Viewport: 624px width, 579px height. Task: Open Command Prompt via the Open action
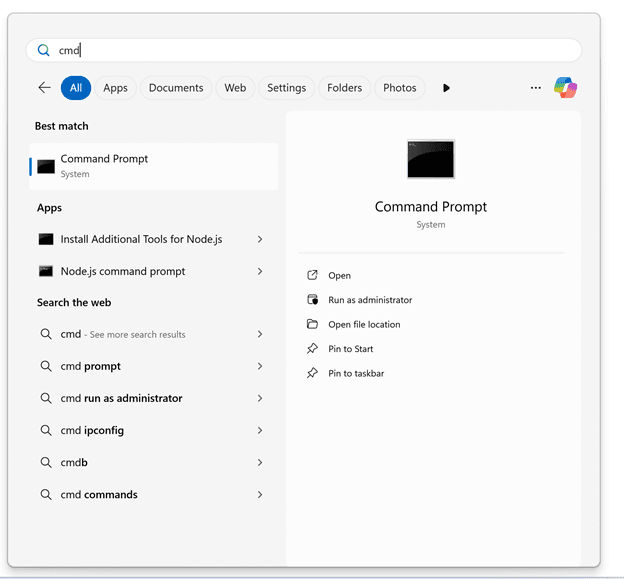[339, 275]
